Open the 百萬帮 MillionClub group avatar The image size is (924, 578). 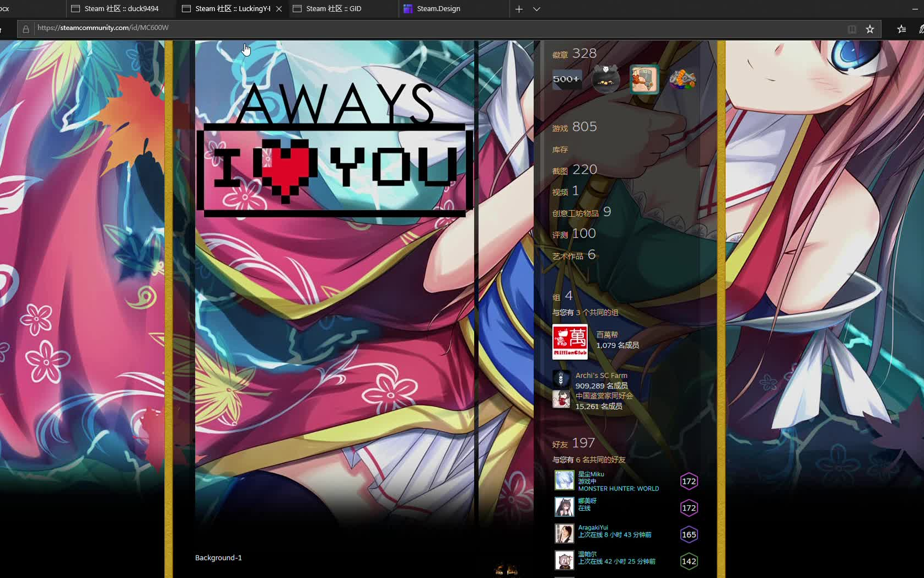pyautogui.click(x=570, y=342)
